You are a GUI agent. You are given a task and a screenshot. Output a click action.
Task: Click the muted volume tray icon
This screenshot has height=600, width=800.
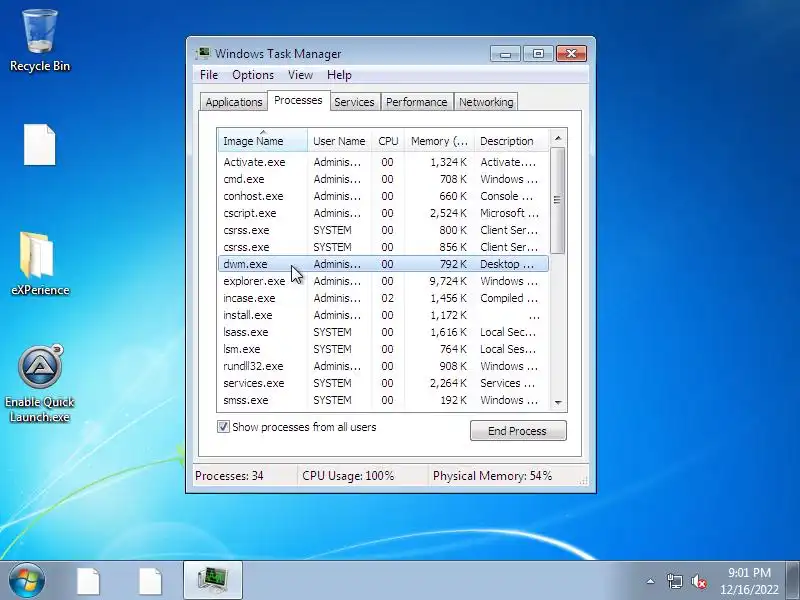698,581
